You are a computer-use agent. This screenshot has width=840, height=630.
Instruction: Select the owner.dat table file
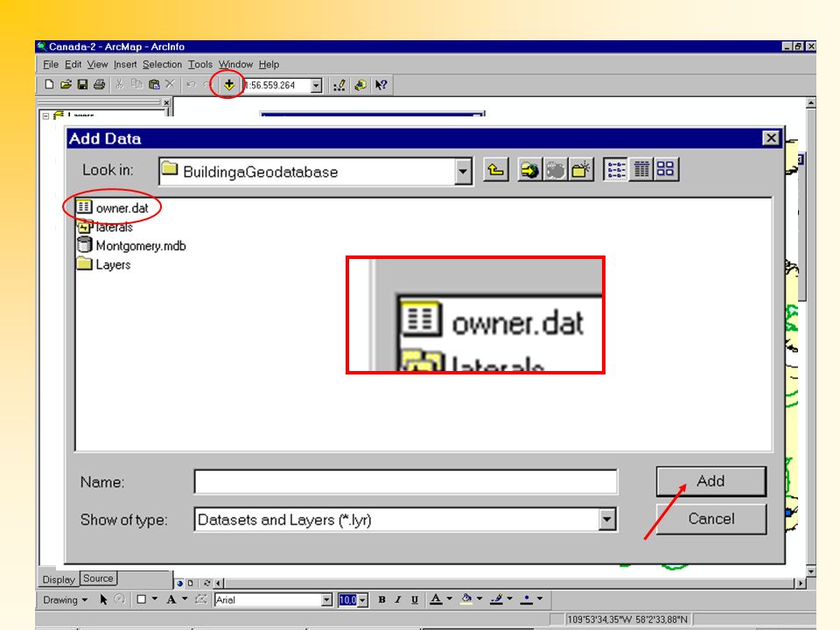[113, 208]
